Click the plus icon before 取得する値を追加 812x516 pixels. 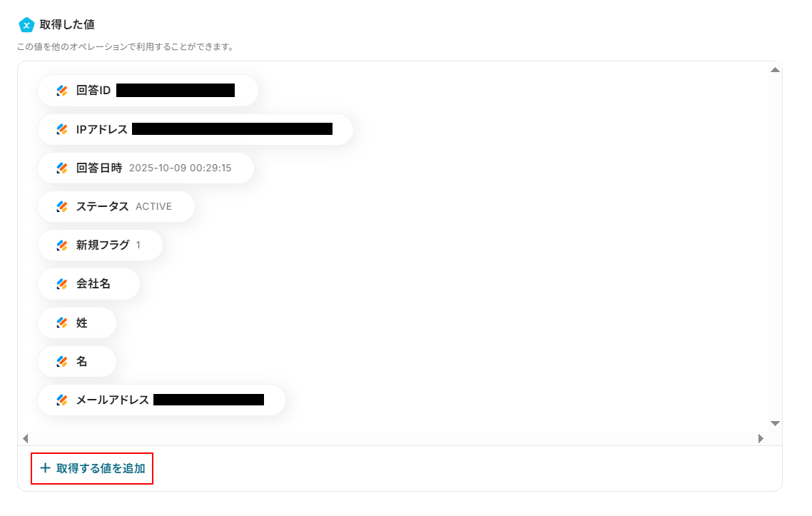pyautogui.click(x=46, y=467)
